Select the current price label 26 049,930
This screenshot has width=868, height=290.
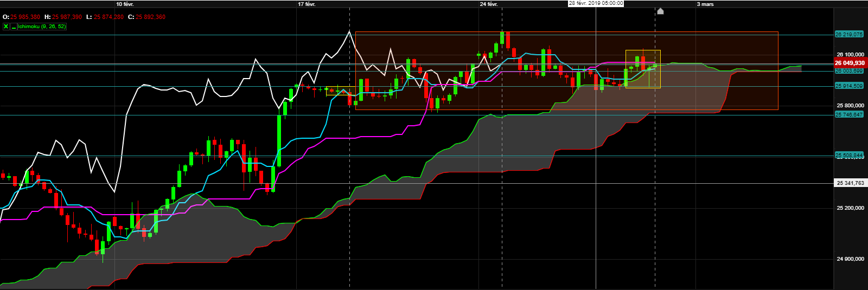pos(850,63)
